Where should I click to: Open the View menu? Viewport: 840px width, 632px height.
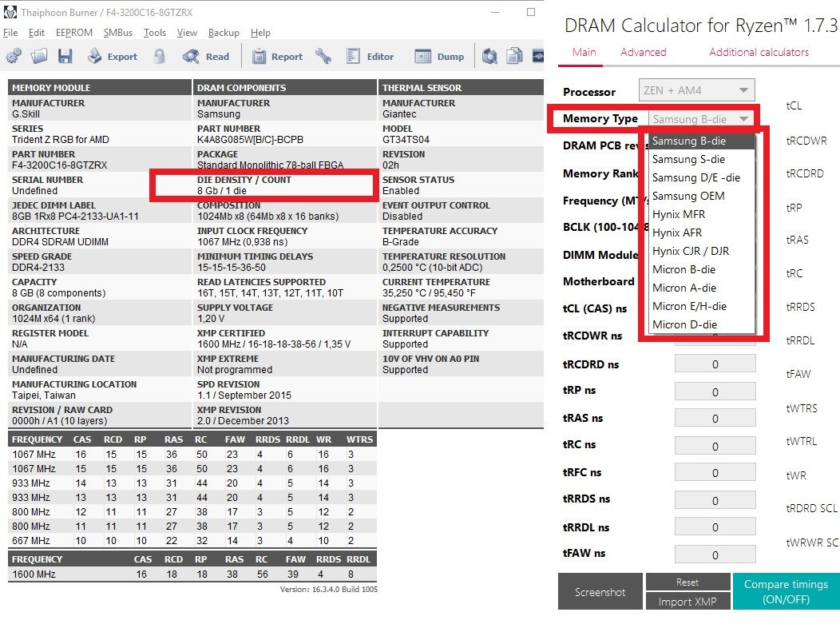(187, 33)
